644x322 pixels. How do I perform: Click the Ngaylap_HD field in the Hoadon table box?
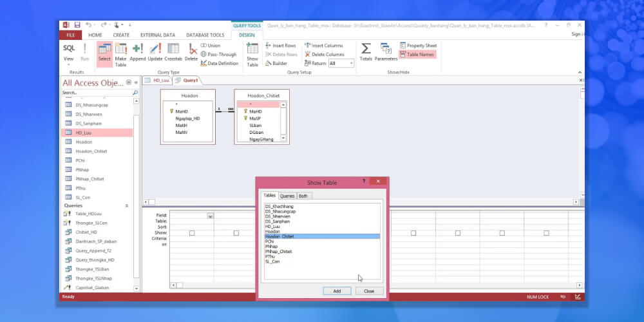pyautogui.click(x=187, y=118)
